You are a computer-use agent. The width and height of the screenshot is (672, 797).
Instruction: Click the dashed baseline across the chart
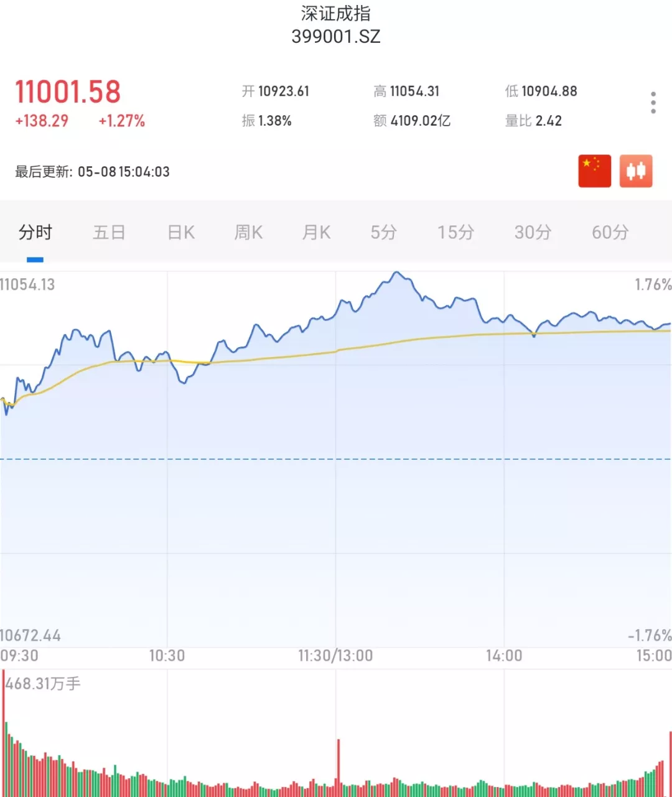[336, 459]
